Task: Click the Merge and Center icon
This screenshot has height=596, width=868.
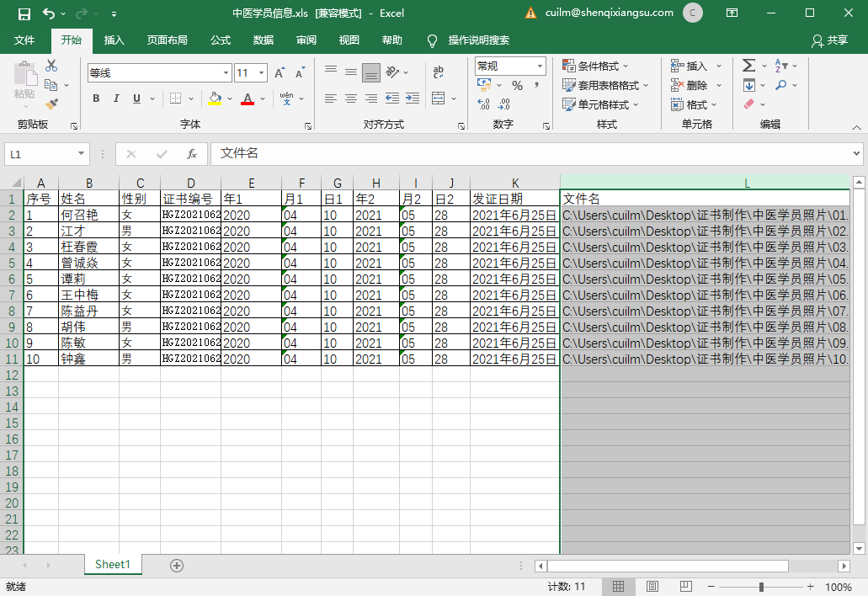Action: (x=439, y=98)
